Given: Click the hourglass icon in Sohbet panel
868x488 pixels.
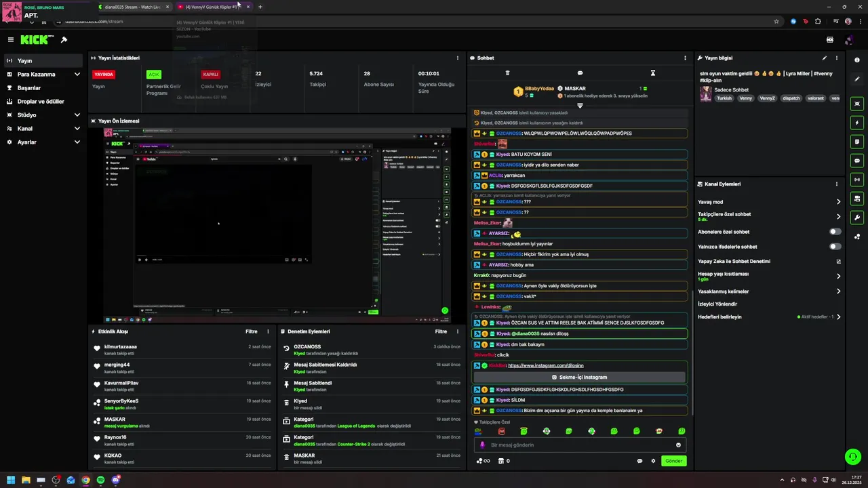Looking at the screenshot, I should tap(653, 73).
